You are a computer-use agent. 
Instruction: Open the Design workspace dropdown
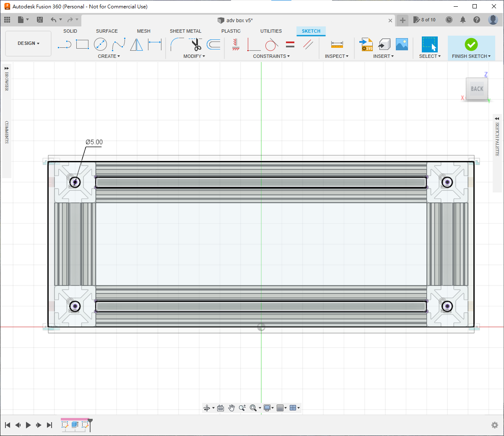(x=28, y=43)
